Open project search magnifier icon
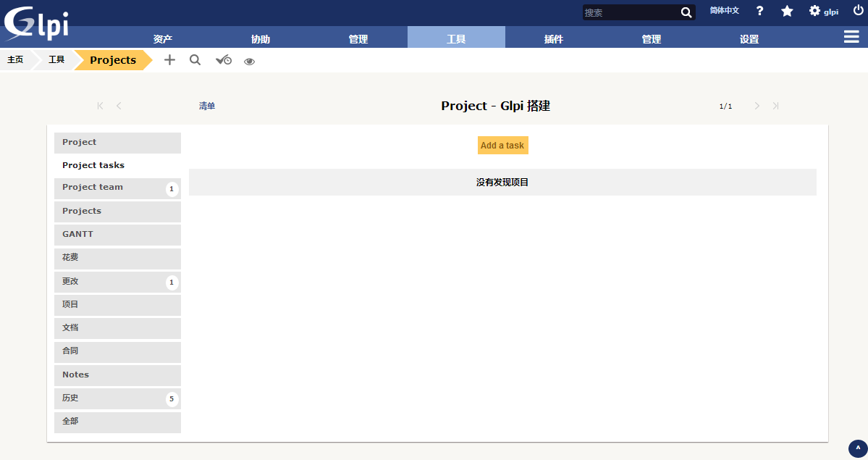The width and height of the screenshot is (868, 460). click(195, 60)
